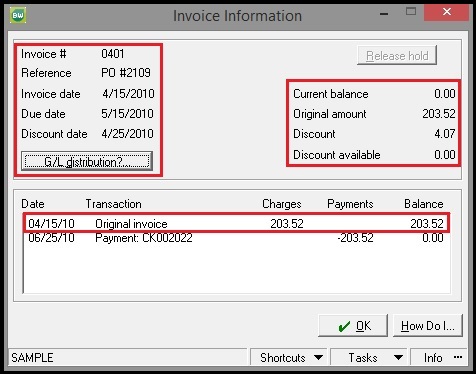Click the Release hold button

coord(397,56)
